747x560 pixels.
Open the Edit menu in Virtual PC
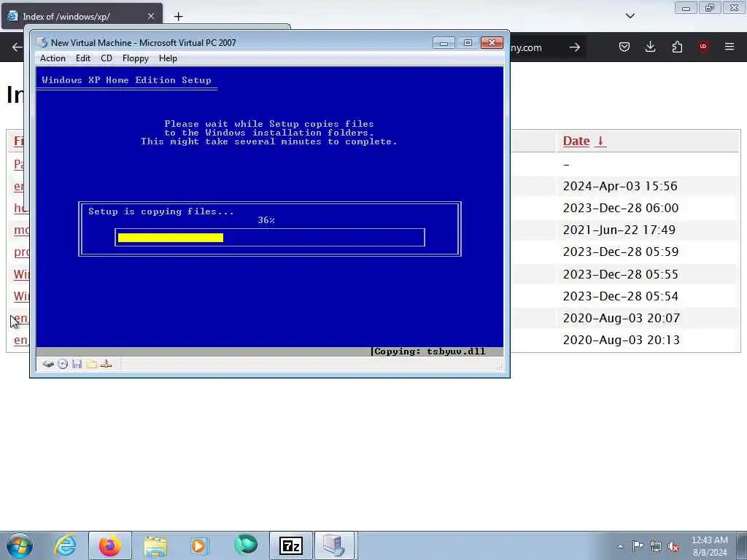(x=83, y=58)
